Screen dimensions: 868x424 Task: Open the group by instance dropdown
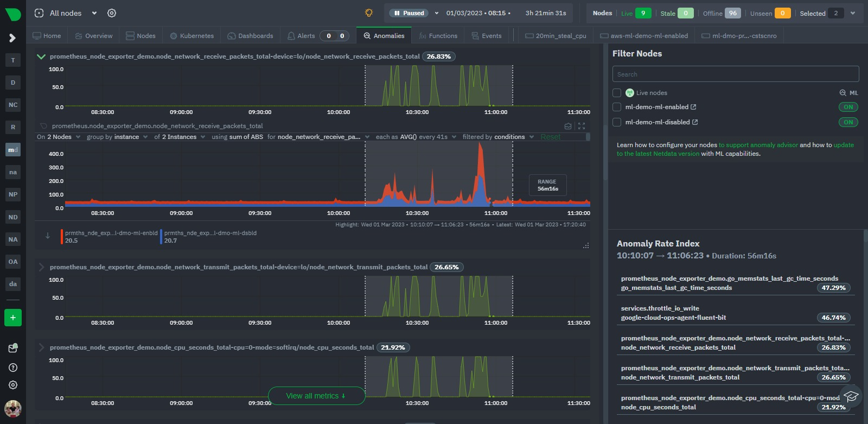[x=117, y=137]
